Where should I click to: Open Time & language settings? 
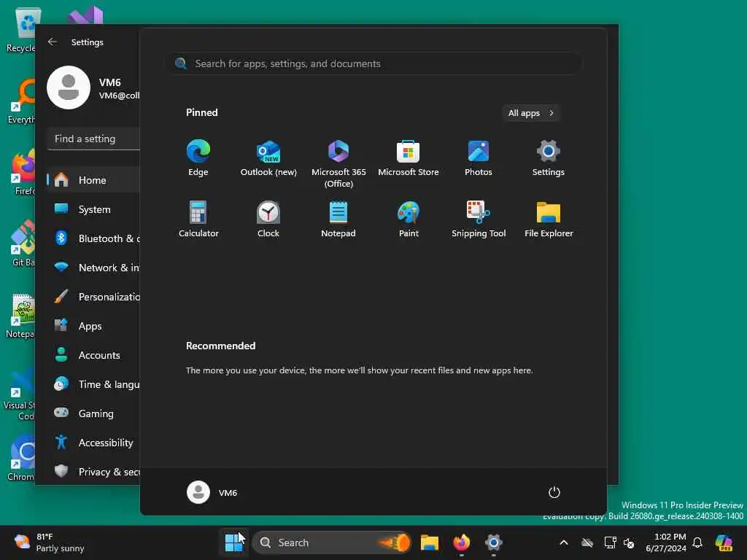[94, 384]
